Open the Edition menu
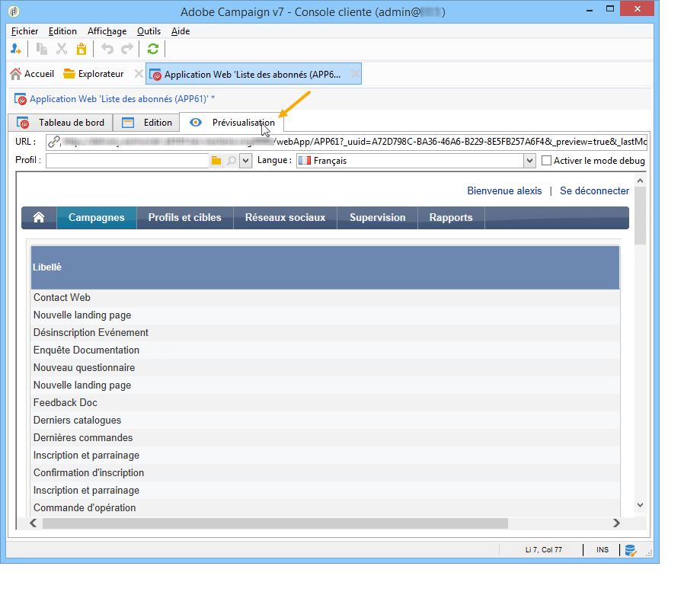 [x=62, y=31]
